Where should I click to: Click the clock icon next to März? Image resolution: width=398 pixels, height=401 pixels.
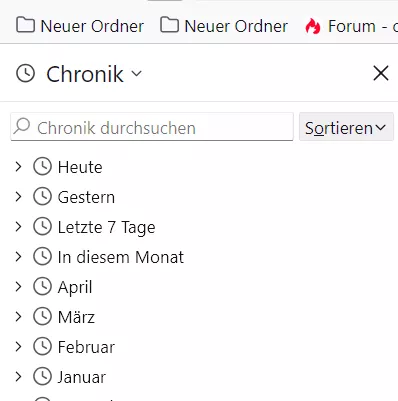click(x=42, y=316)
